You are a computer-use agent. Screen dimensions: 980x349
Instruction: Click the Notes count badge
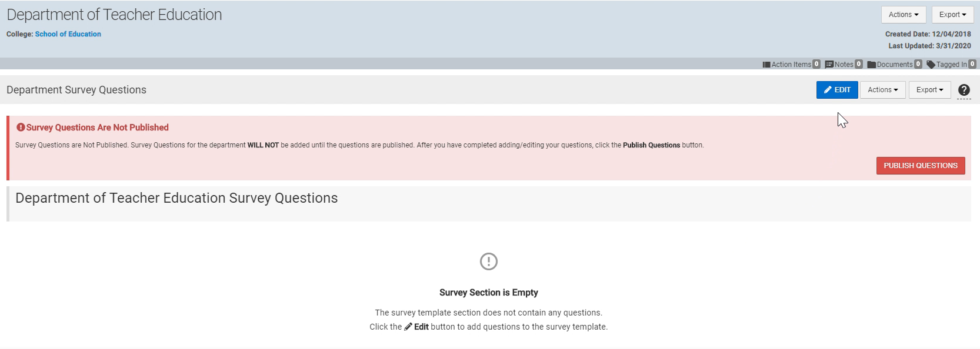point(859,64)
